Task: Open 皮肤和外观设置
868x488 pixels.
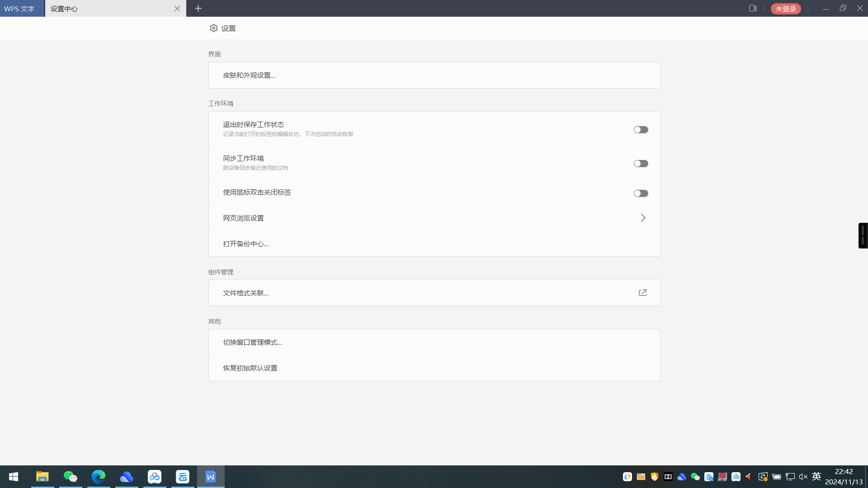Action: pos(249,75)
